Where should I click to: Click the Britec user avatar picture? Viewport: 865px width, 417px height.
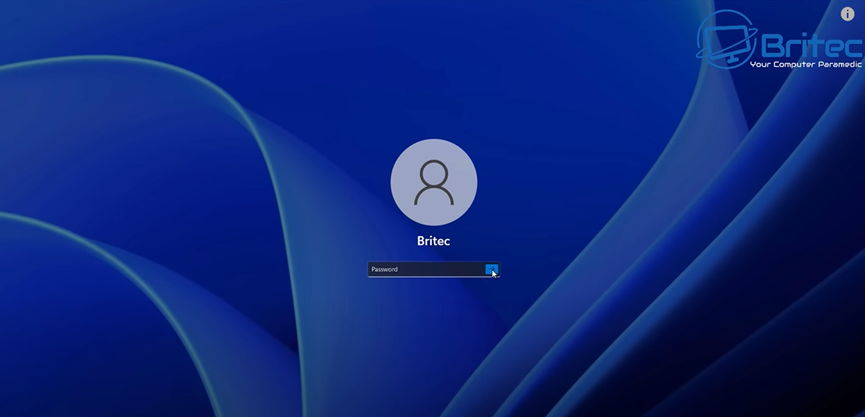(434, 182)
